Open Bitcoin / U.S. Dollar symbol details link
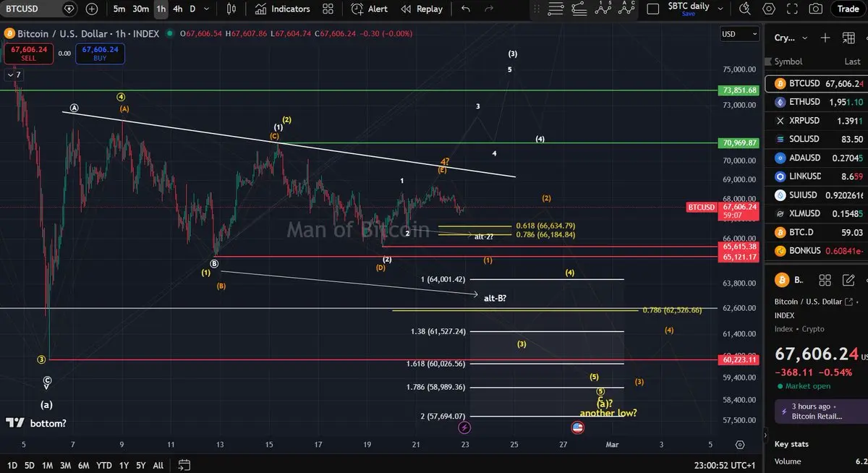This screenshot has height=473, width=868. [x=814, y=302]
